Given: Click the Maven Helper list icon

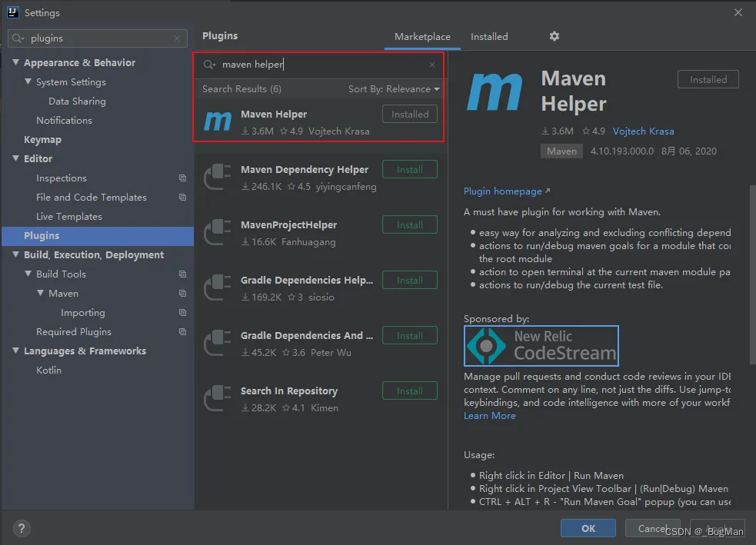Looking at the screenshot, I should tap(218, 121).
